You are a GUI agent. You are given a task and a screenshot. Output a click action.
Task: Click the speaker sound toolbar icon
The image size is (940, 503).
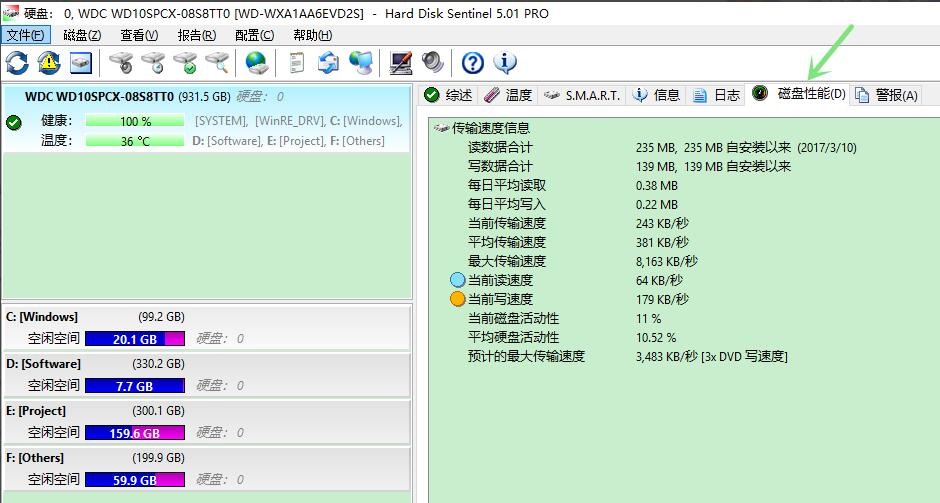point(432,63)
